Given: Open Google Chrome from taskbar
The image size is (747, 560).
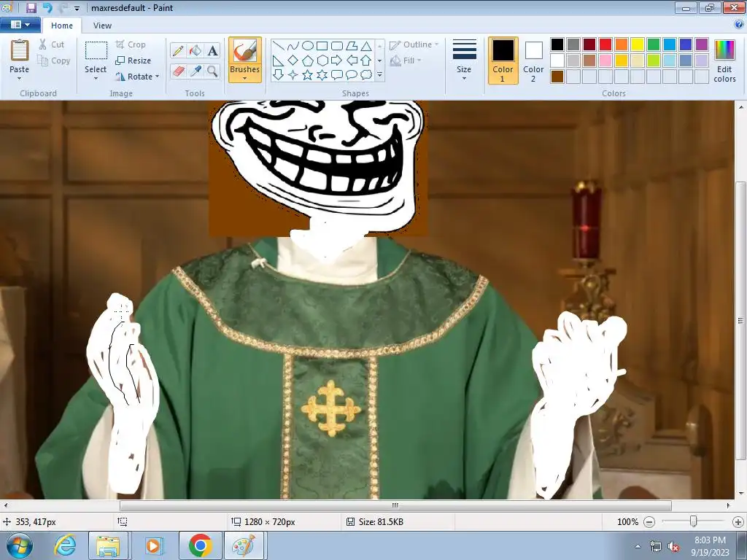Looking at the screenshot, I should (x=200, y=545).
